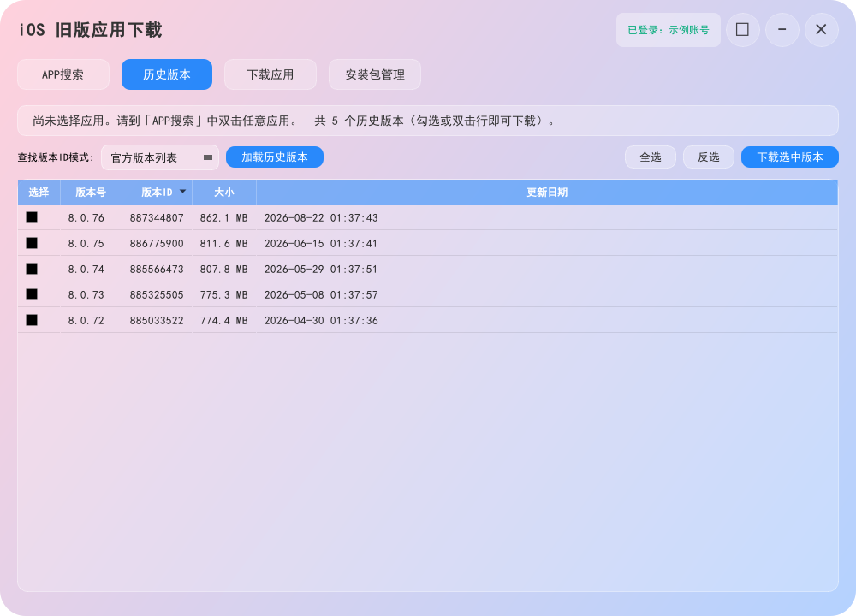Click version ID 887344807

pos(157,218)
